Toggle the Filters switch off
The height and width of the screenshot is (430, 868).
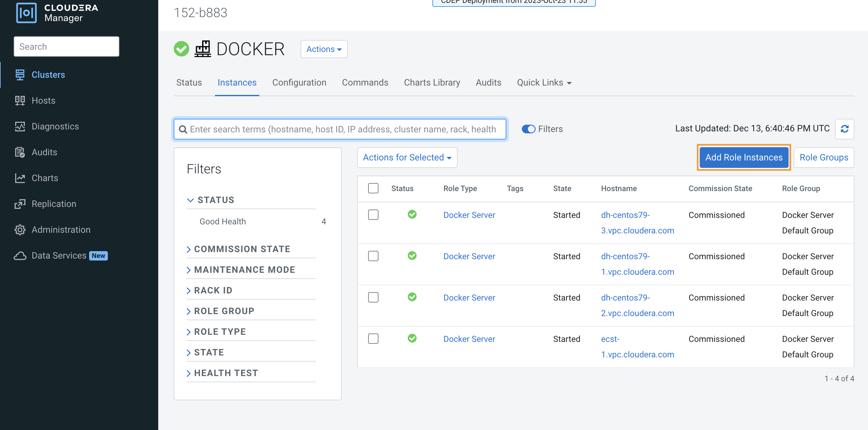click(528, 129)
